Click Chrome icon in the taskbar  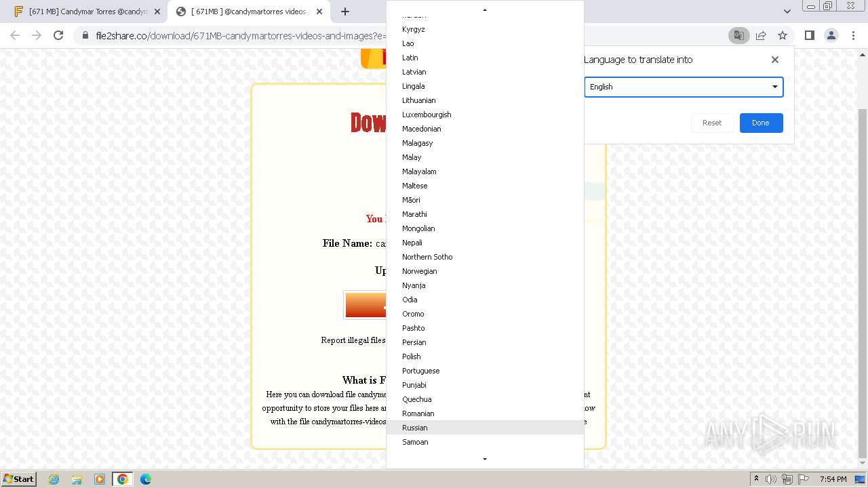(x=123, y=479)
